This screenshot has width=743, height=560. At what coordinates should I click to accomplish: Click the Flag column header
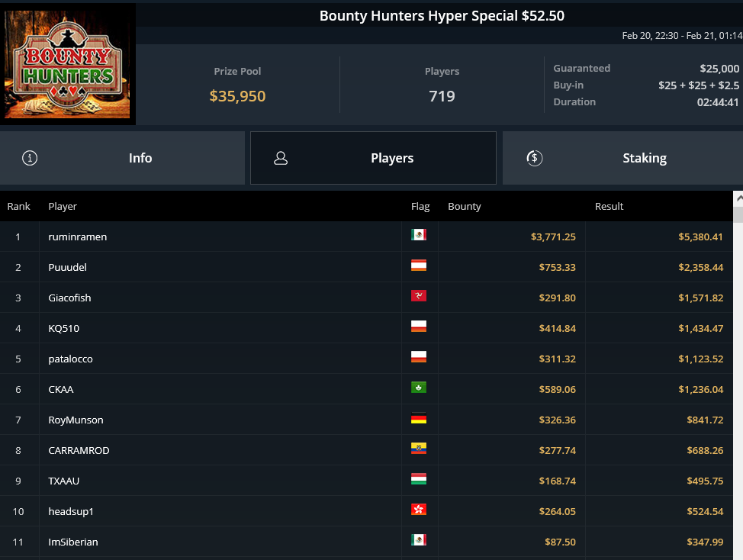[420, 206]
